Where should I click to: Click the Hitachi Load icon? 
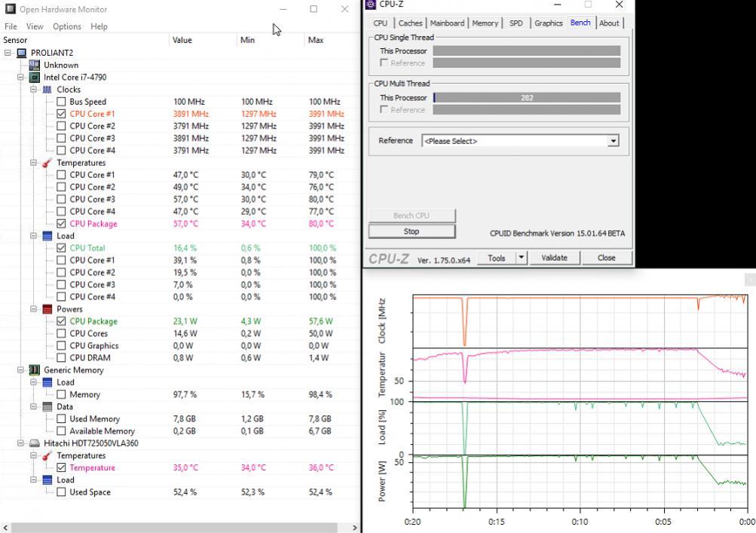47,480
